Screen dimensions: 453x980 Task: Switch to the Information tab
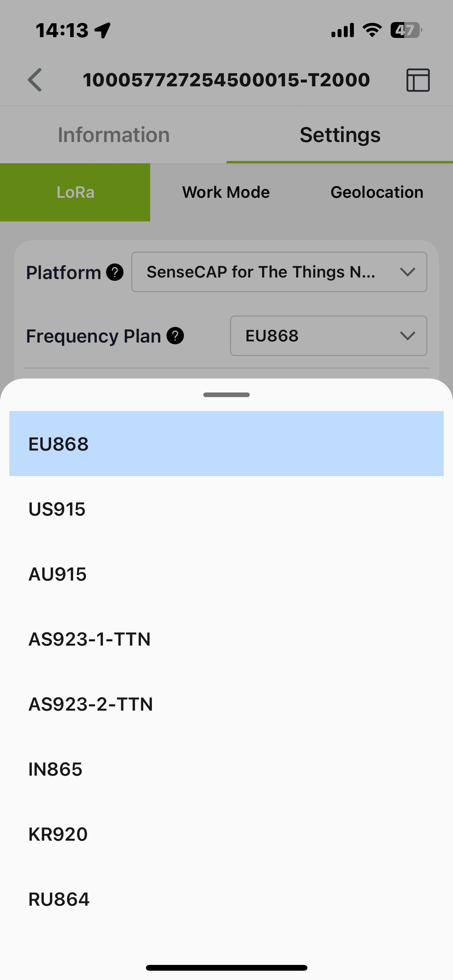tap(113, 135)
